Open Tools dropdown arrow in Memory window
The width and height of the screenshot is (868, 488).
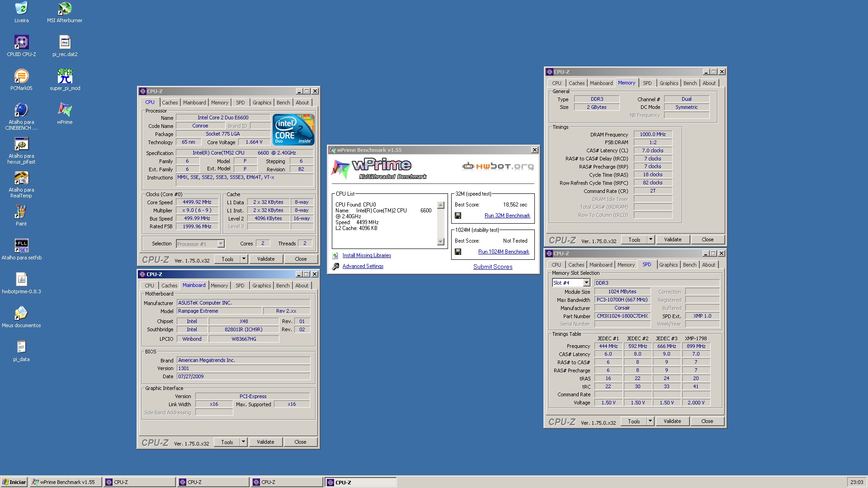pyautogui.click(x=651, y=239)
